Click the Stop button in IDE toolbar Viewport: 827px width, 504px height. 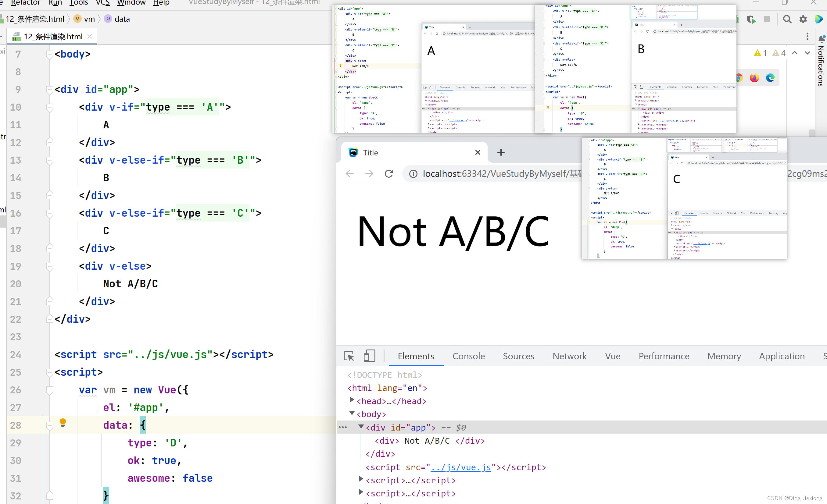coord(767,19)
